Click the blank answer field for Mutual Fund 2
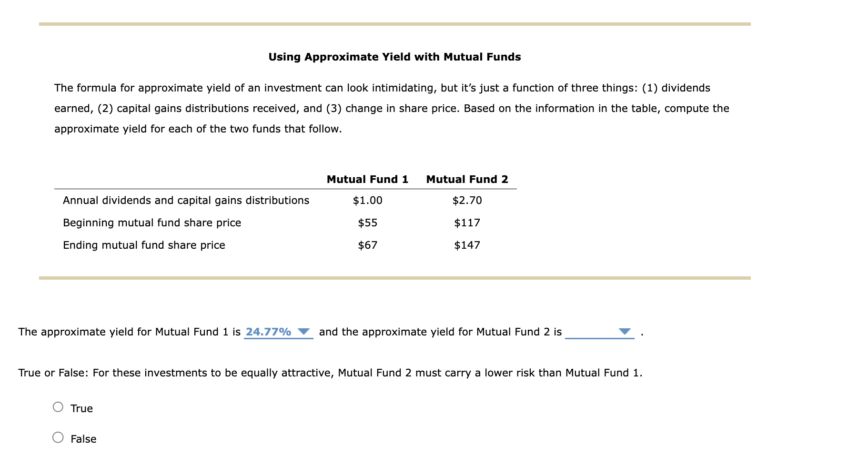The height and width of the screenshot is (466, 868). (595, 332)
